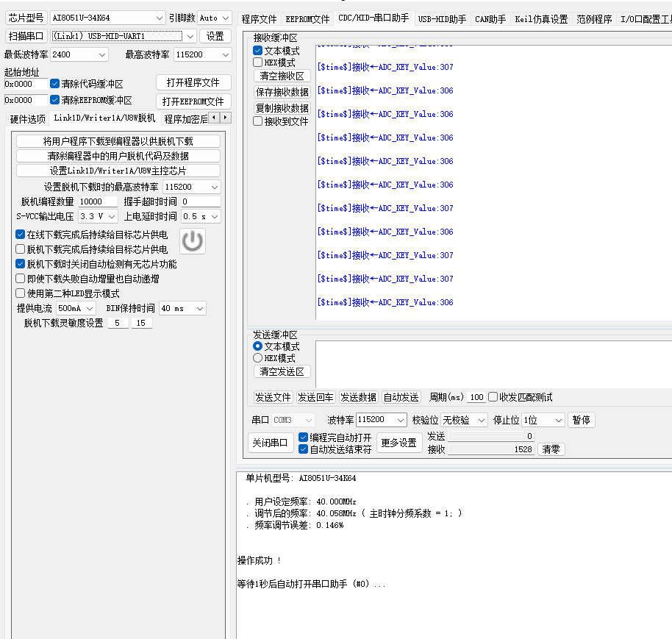Open the 停止位 1位 dropdown
672x639 pixels.
pyautogui.click(x=543, y=420)
